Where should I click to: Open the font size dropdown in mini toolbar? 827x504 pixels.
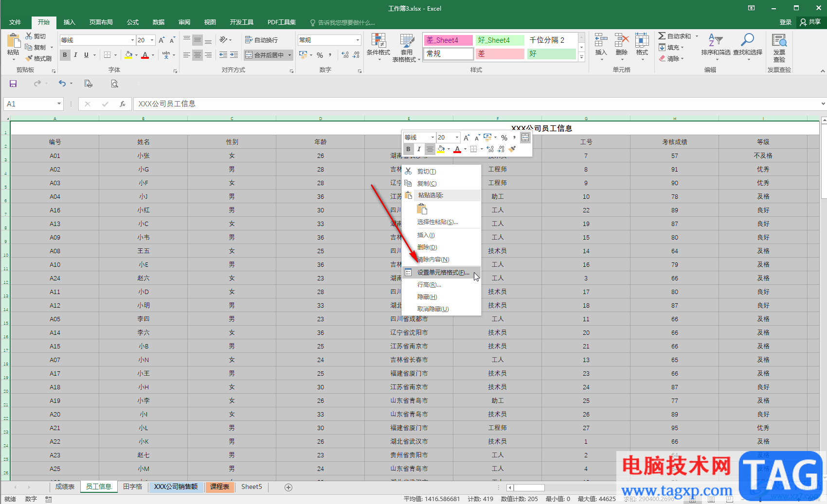pos(456,138)
